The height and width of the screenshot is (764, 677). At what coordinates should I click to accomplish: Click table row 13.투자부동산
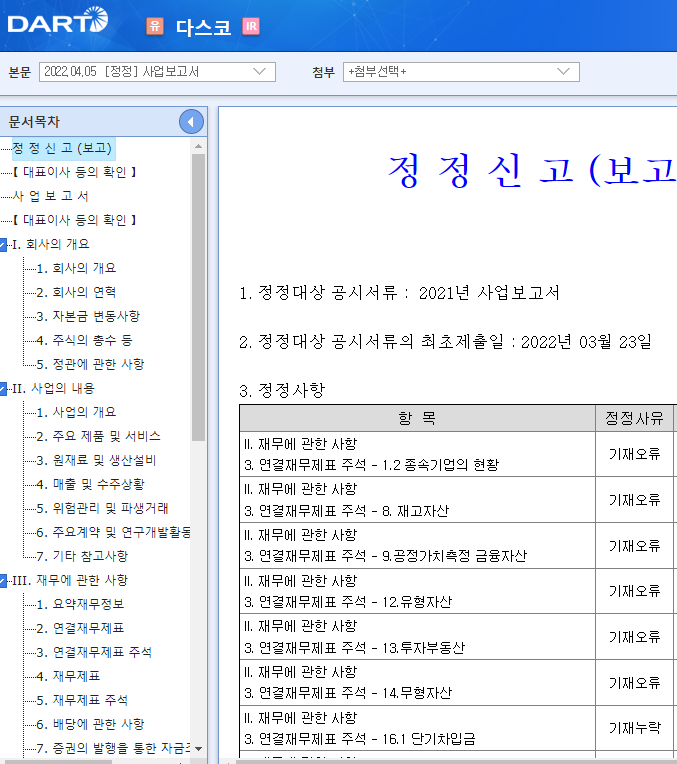click(417, 637)
